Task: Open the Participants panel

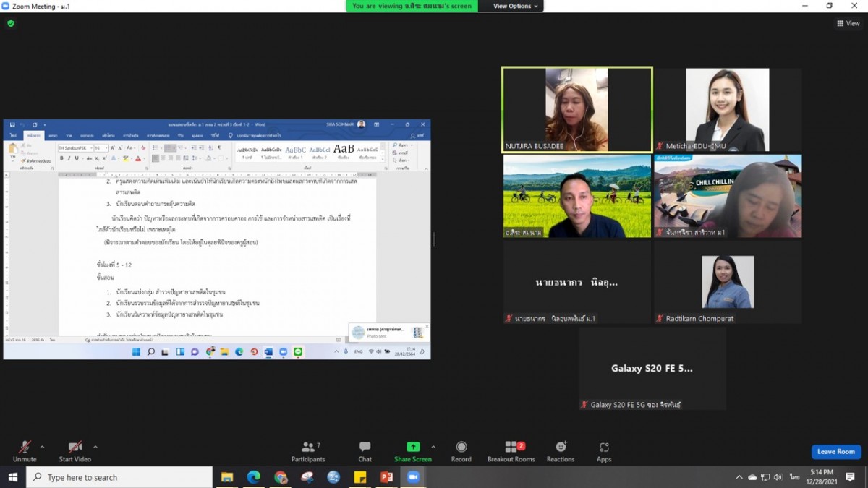Action: pyautogui.click(x=308, y=450)
